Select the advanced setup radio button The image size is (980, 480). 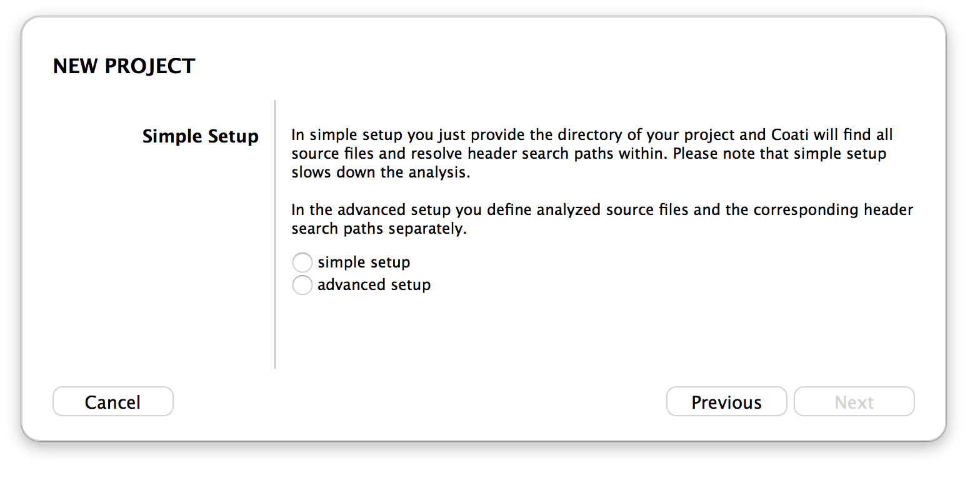pos(302,285)
